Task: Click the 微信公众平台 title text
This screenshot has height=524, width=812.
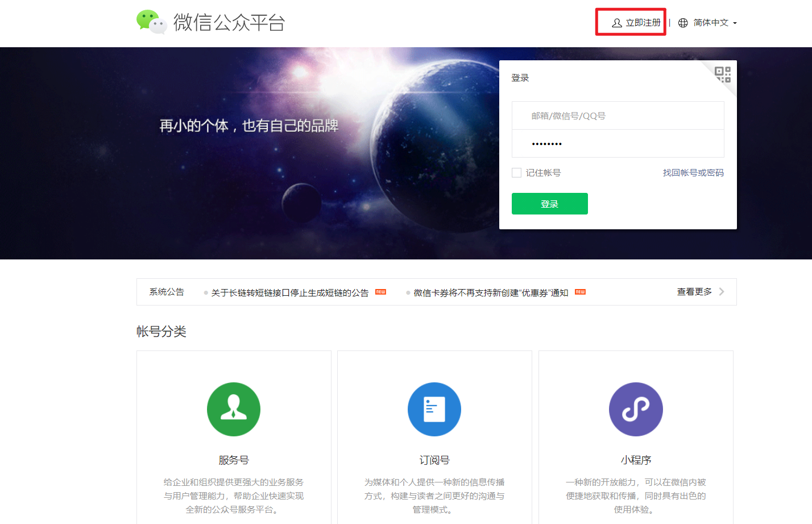Action: 229,22
